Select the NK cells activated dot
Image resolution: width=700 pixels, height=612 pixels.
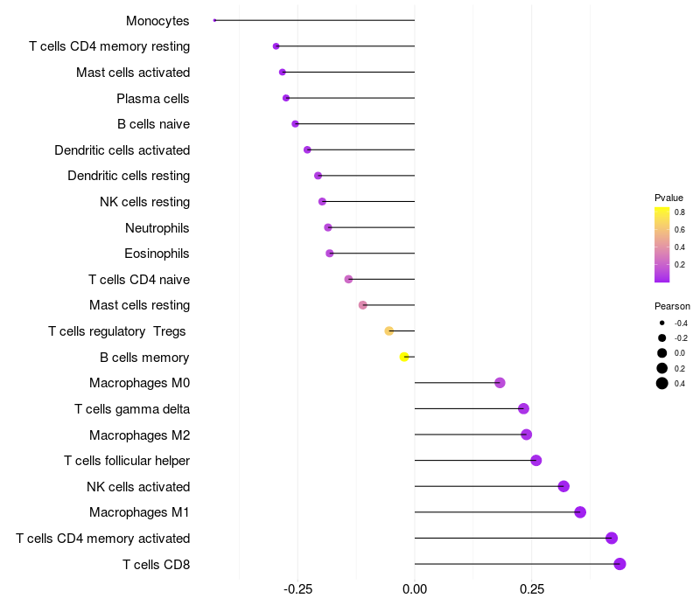[563, 486]
